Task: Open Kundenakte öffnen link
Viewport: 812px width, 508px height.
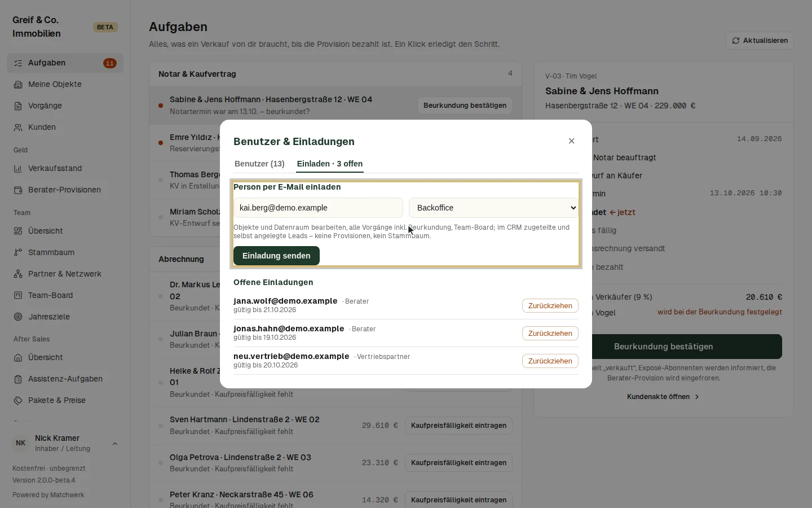Action: pos(664,397)
